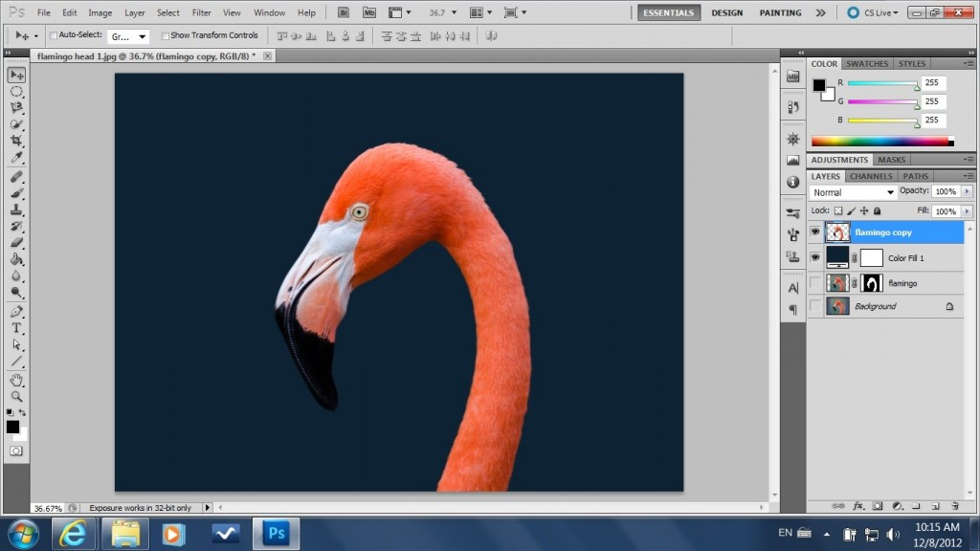Open the Auto-Select Group dropdown
This screenshot has height=551, width=980.
click(x=130, y=36)
